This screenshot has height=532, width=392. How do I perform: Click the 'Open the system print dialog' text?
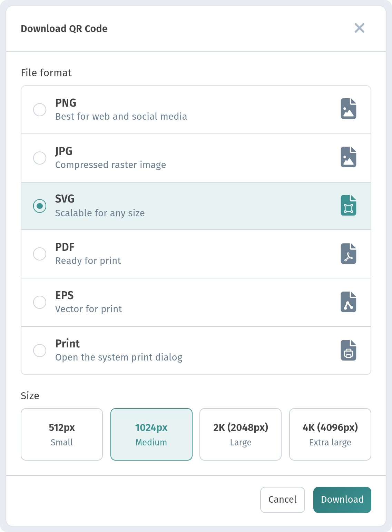pyautogui.click(x=119, y=357)
